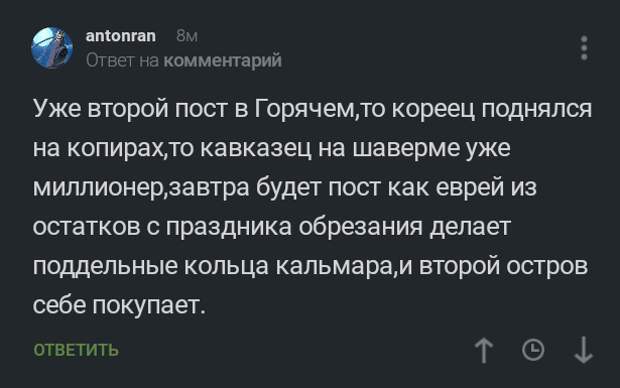Click the word 'Уже' starting the comment

pyautogui.click(x=57, y=108)
